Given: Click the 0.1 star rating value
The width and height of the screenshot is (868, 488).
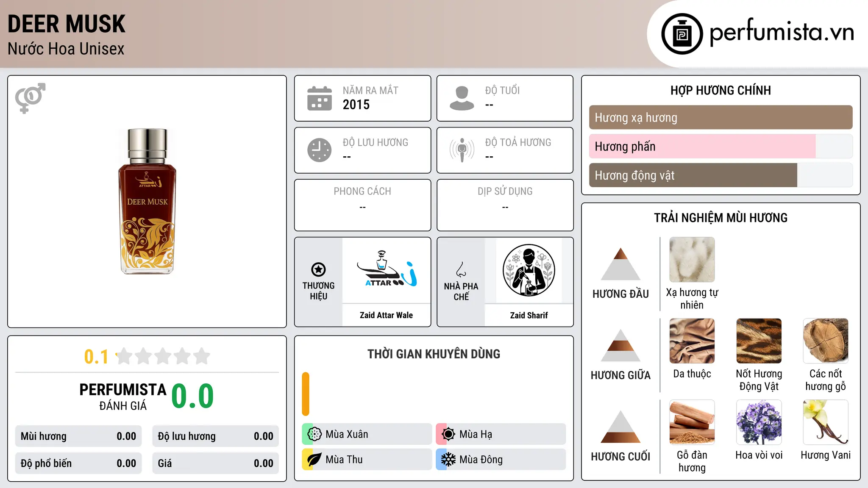Looking at the screenshot, I should coord(96,357).
